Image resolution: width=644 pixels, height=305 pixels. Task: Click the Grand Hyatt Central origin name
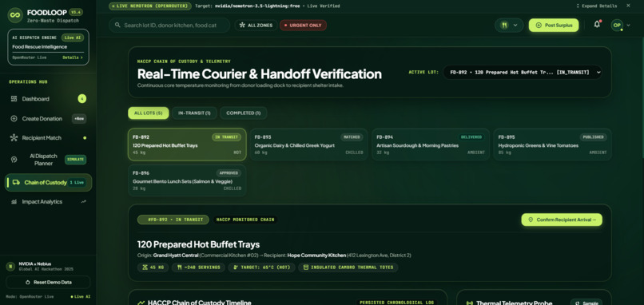click(176, 255)
